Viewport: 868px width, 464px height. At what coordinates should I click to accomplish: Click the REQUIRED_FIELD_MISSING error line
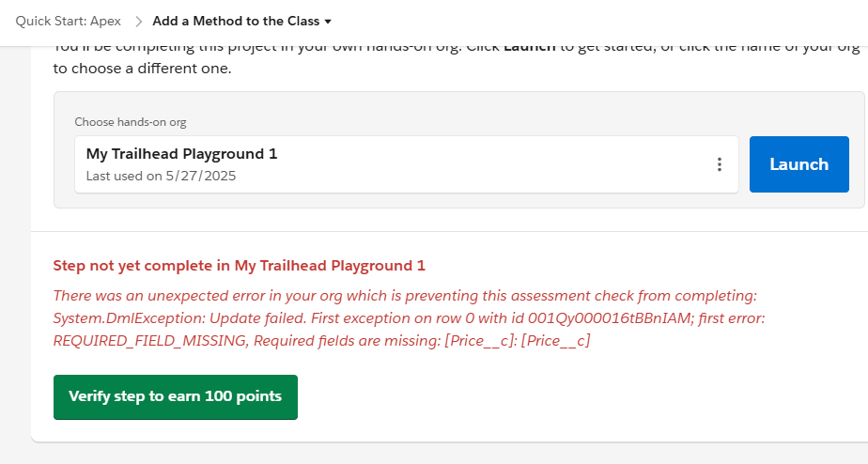[x=321, y=341]
